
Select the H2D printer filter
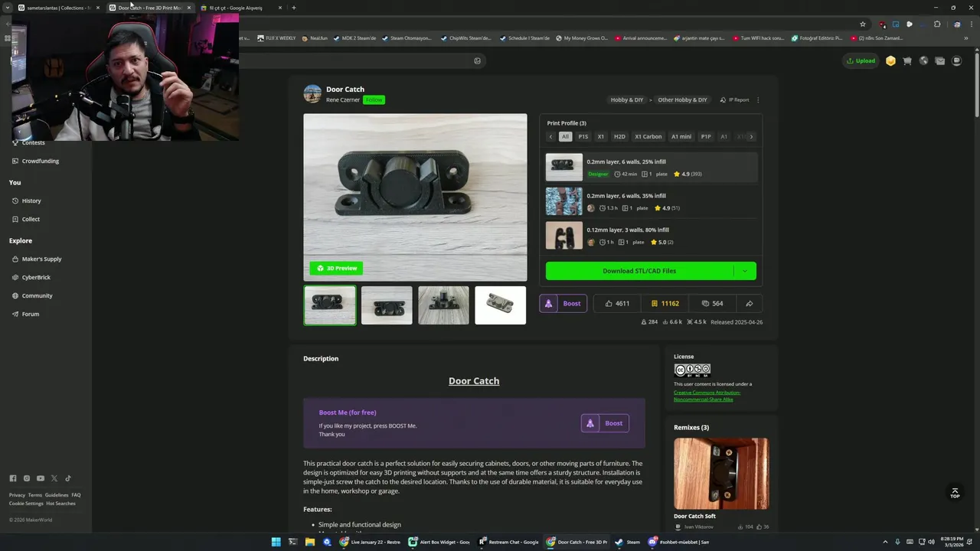point(619,137)
